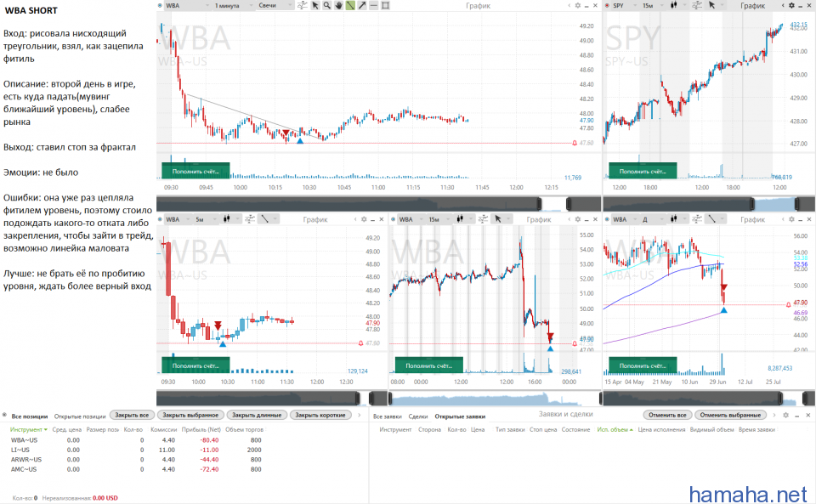Image resolution: width=816 pixels, height=504 pixels.
Task: Open the 15м timeframe dropdown in WBA chart
Action: click(x=439, y=219)
